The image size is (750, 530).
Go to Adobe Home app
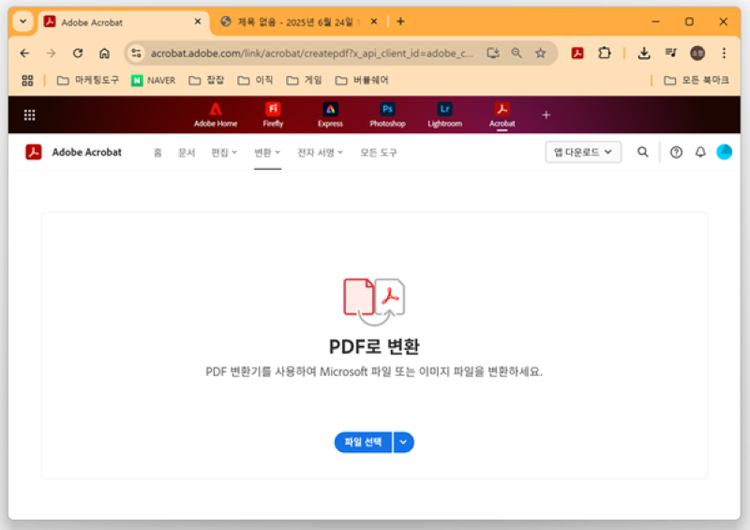click(215, 115)
